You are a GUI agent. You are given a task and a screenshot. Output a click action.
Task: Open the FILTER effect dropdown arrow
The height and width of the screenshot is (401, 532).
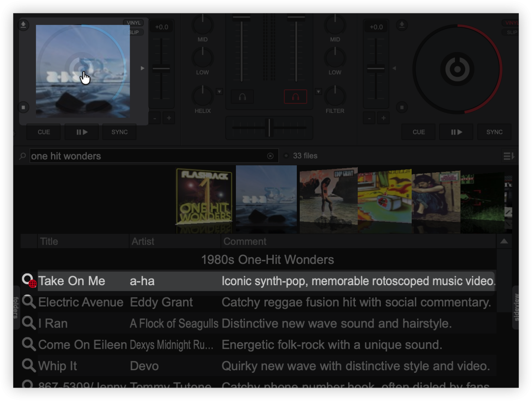point(318,91)
